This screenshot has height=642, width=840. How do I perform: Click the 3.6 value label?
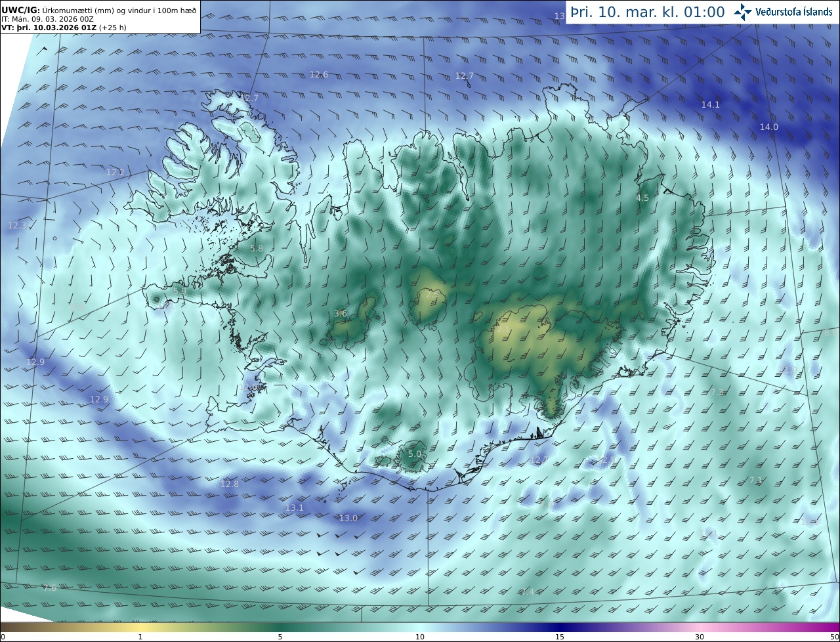[x=341, y=314]
